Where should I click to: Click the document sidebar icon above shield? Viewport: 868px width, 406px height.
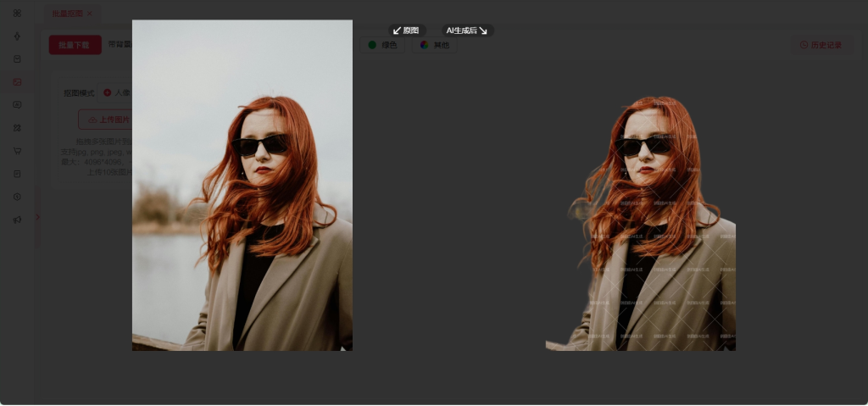17,174
